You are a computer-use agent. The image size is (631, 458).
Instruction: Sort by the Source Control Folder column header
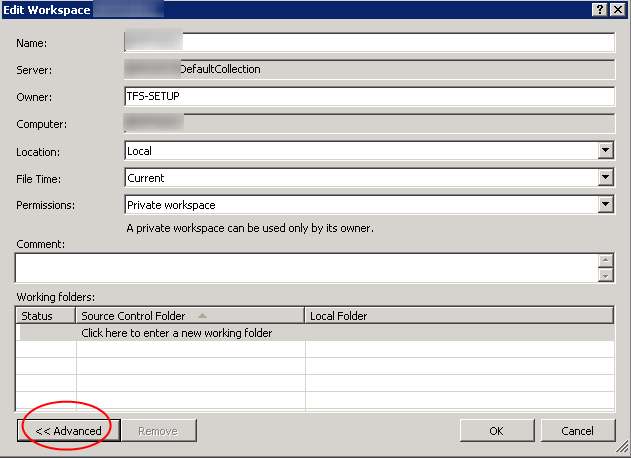(190, 316)
